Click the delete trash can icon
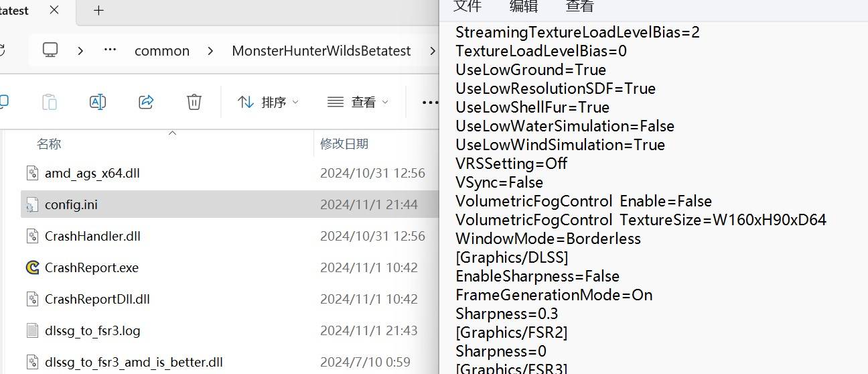The image size is (868, 374). pos(194,102)
